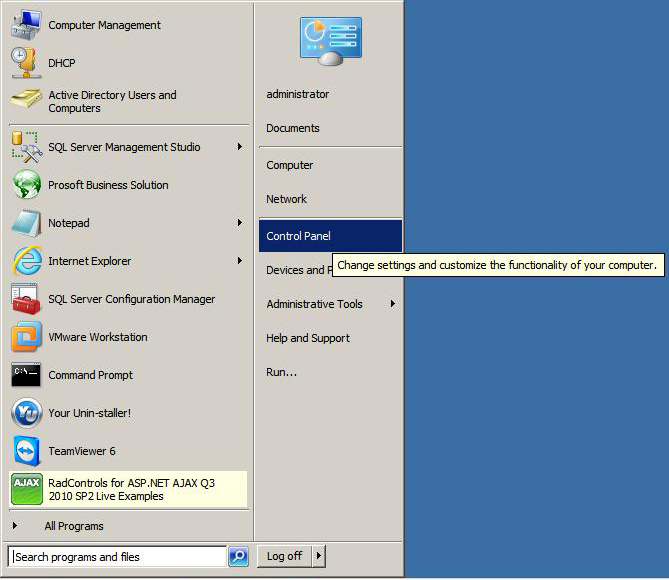Click All Programs label

[74, 526]
